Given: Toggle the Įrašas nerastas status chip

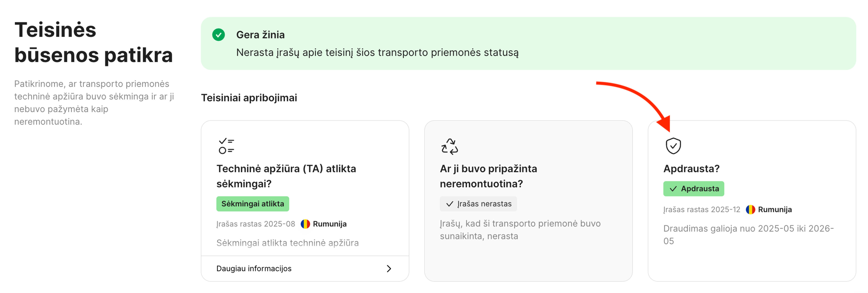Looking at the screenshot, I should [x=479, y=204].
